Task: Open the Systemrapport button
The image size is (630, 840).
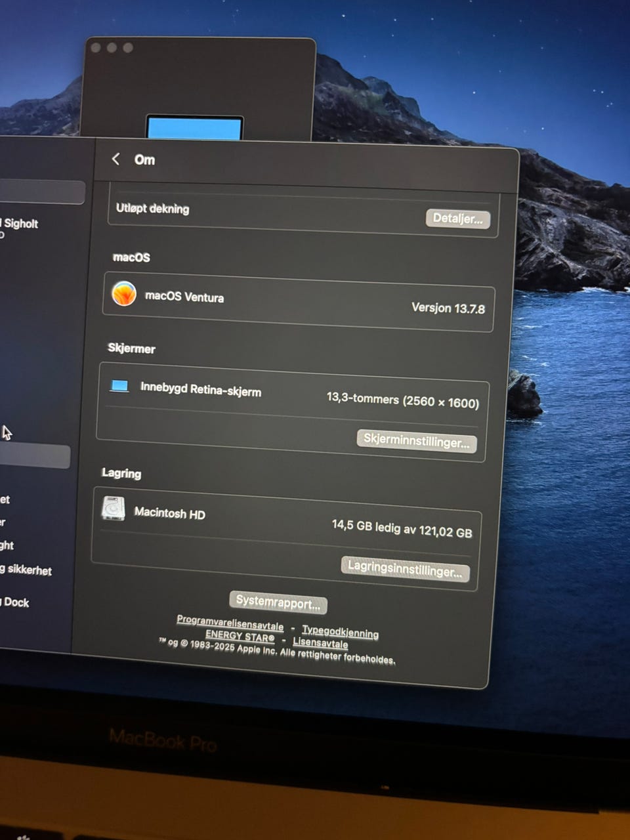Action: coord(278,602)
